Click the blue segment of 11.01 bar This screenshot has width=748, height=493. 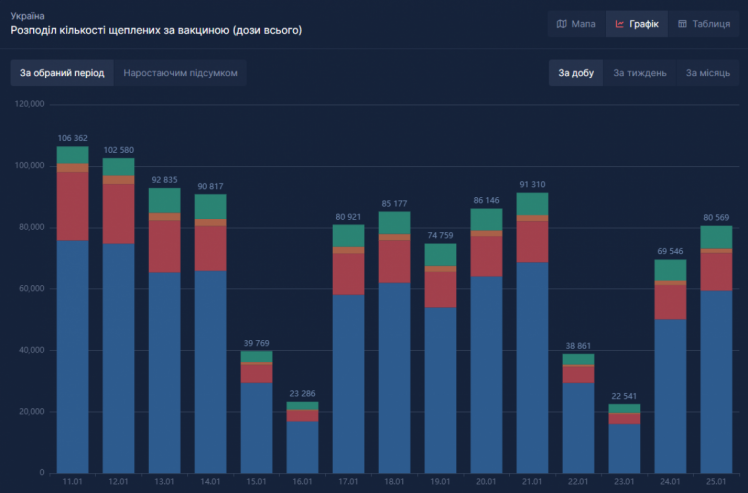point(73,355)
